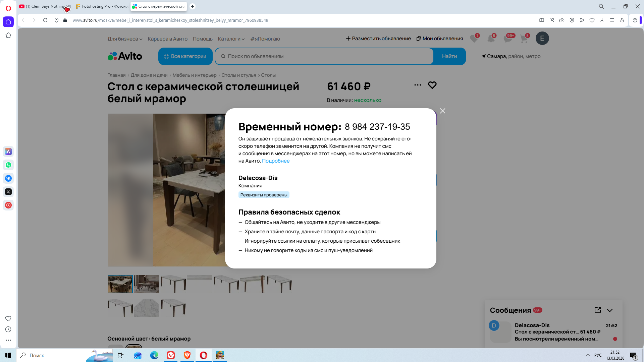Viewport: 644px width, 362px height.
Task: Click the Поиск по объявлениям search field
Action: pos(324,56)
